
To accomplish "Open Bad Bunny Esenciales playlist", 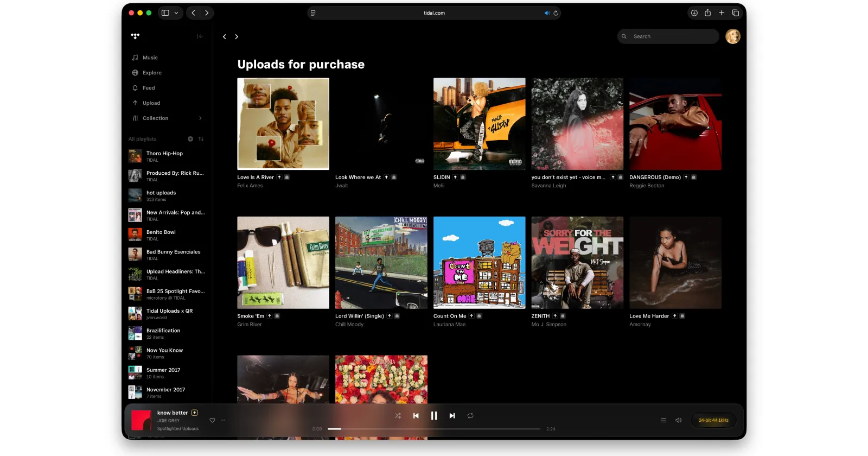I will 167,255.
